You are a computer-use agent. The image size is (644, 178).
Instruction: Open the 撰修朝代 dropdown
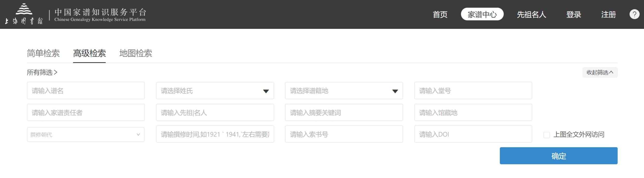86,135
